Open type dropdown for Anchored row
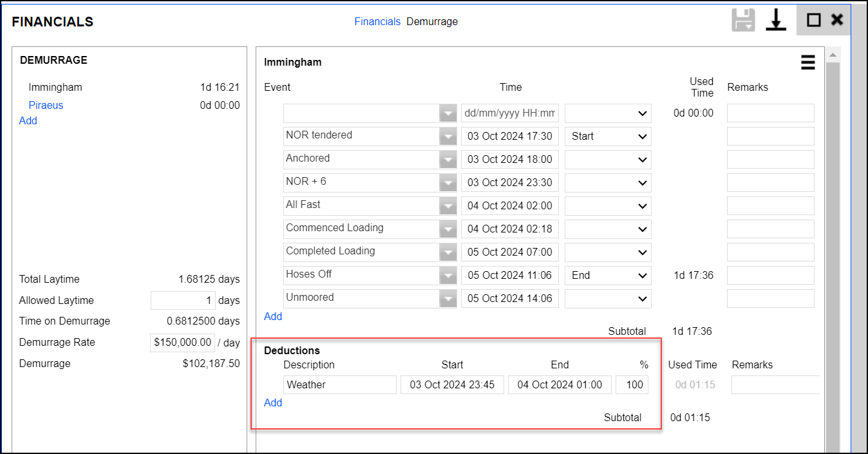This screenshot has height=454, width=868. pos(608,160)
